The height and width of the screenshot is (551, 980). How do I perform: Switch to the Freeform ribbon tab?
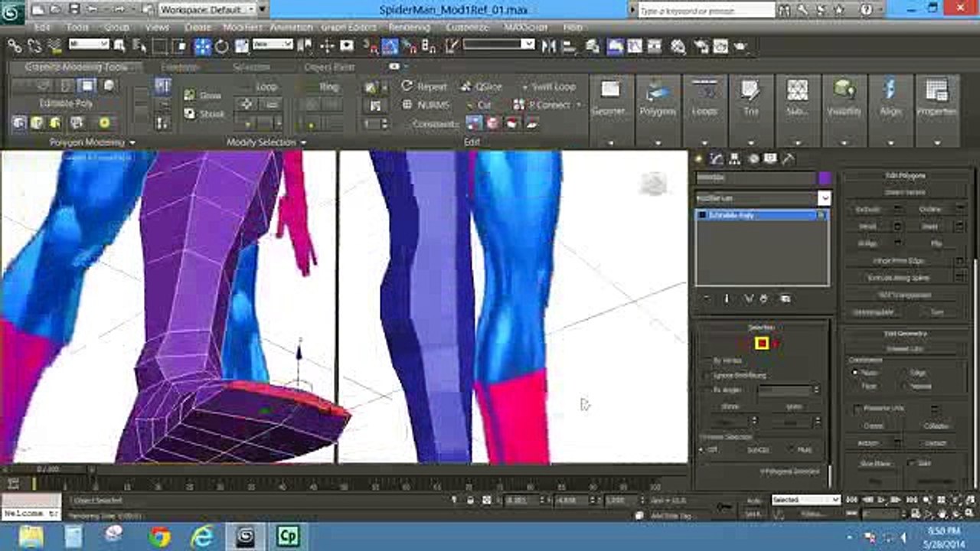click(x=180, y=67)
